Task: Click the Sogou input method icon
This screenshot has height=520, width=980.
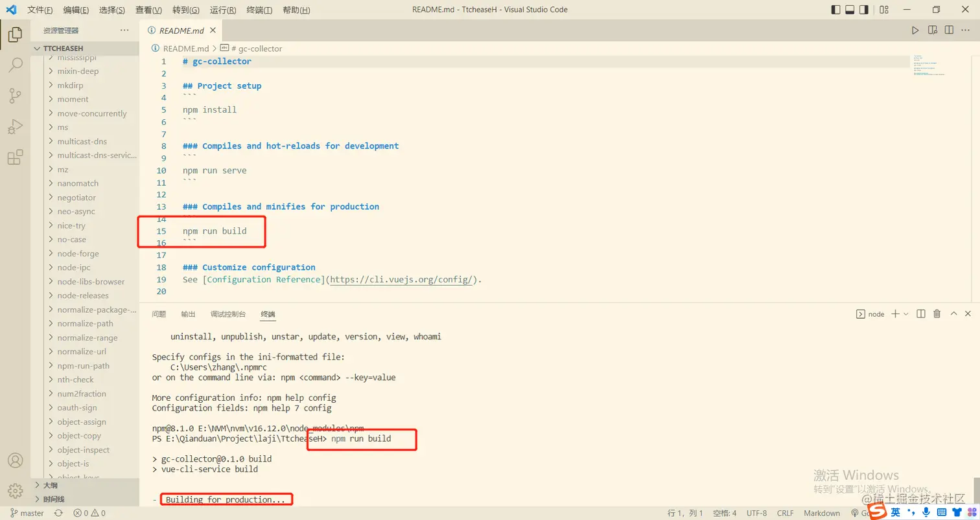Action: [877, 512]
